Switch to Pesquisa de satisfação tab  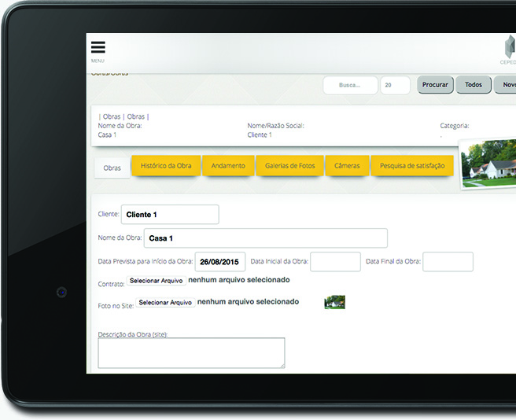[x=411, y=166]
